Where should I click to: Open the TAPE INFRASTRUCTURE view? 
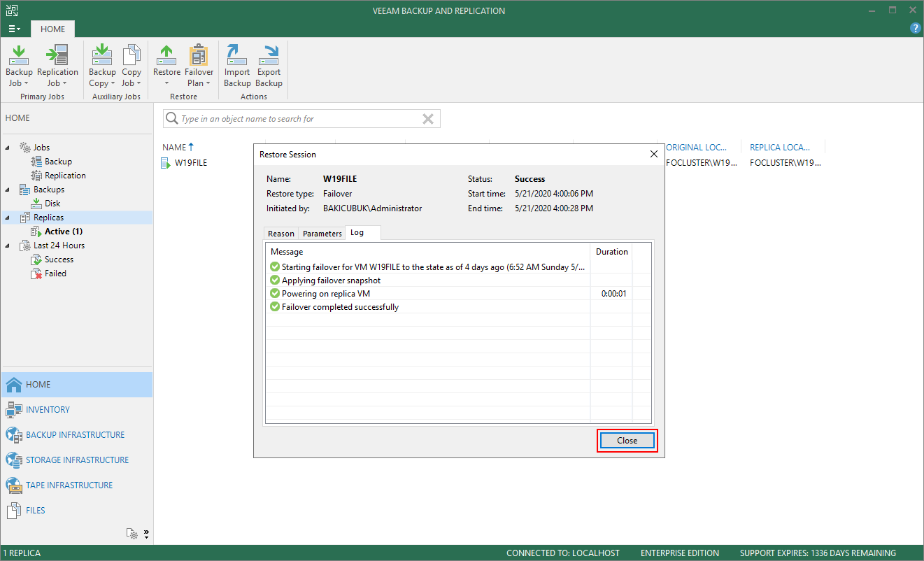77,485
